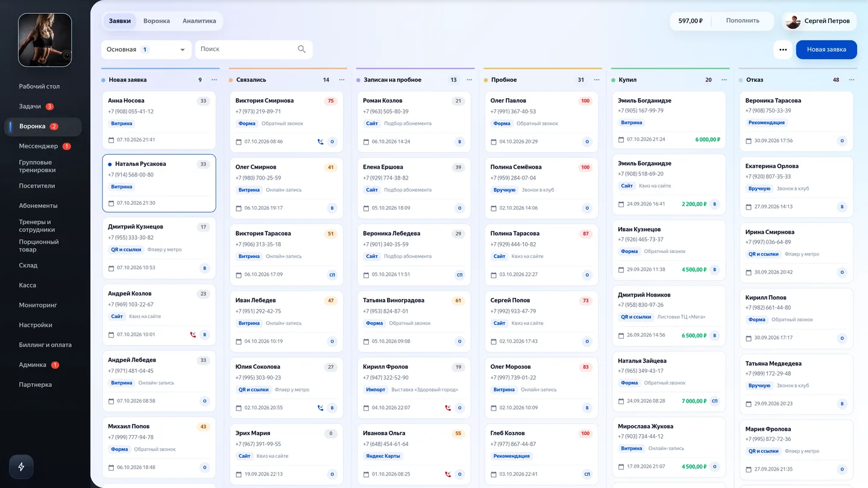Click the Пополнить balance button

pos(743,21)
